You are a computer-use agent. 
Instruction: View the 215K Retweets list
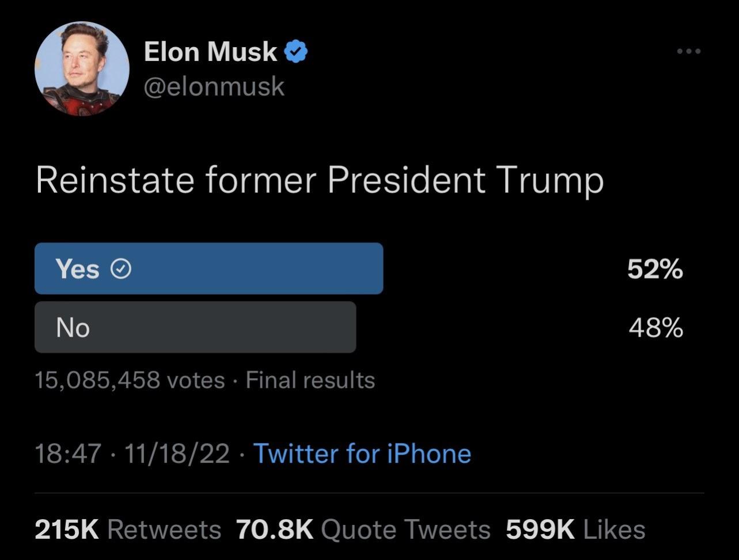[127, 529]
